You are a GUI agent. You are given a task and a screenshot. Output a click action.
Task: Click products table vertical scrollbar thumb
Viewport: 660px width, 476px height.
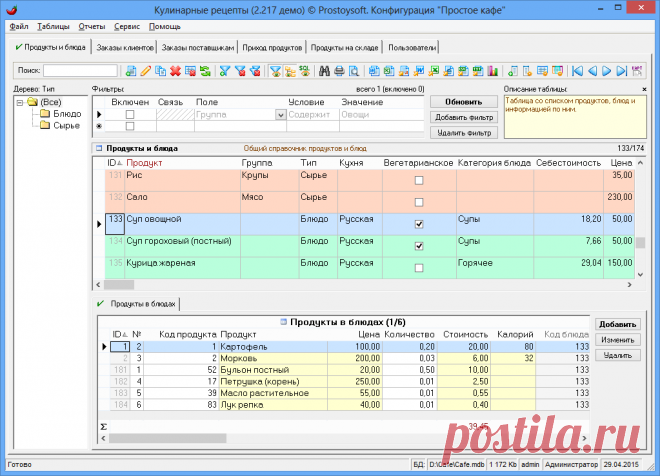[641, 243]
